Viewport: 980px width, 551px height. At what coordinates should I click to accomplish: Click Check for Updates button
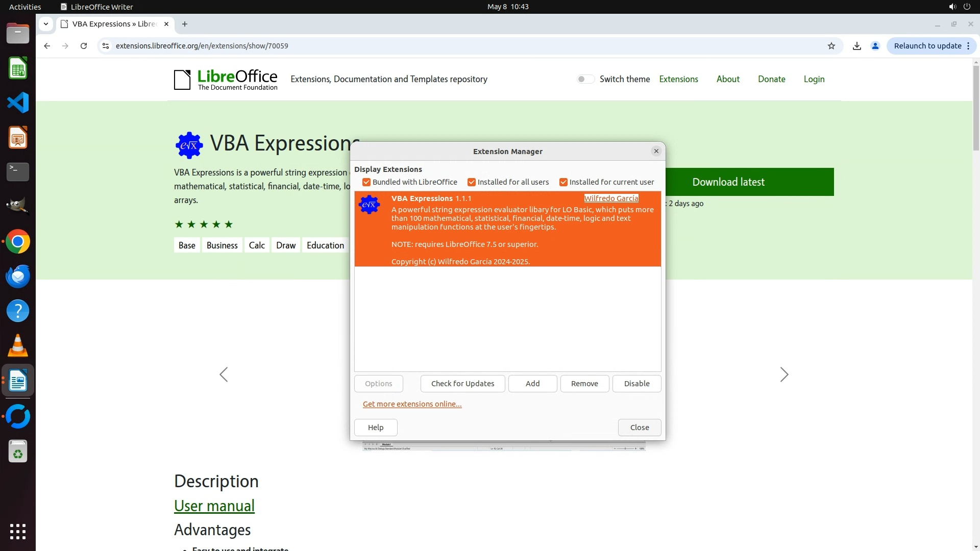(x=462, y=384)
